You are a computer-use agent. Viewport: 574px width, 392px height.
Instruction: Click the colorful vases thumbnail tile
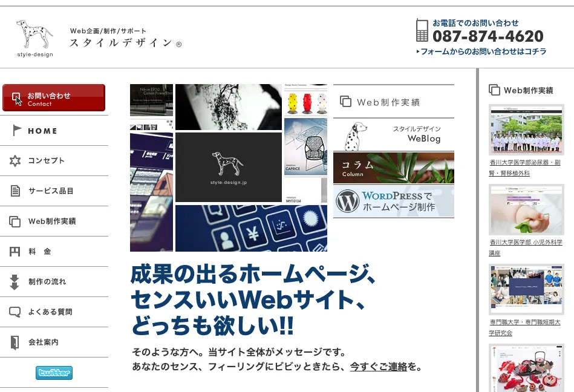[305, 100]
